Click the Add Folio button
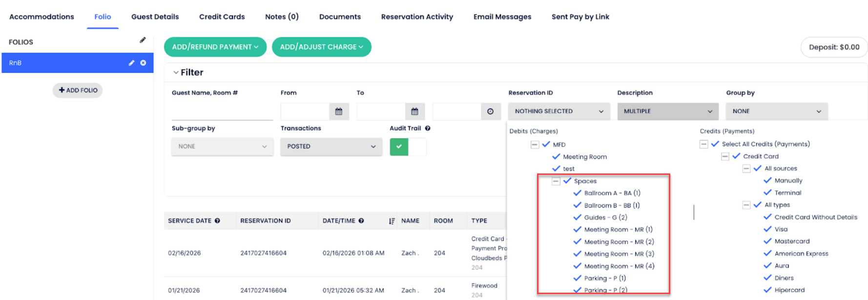The height and width of the screenshot is (300, 868). click(x=78, y=90)
